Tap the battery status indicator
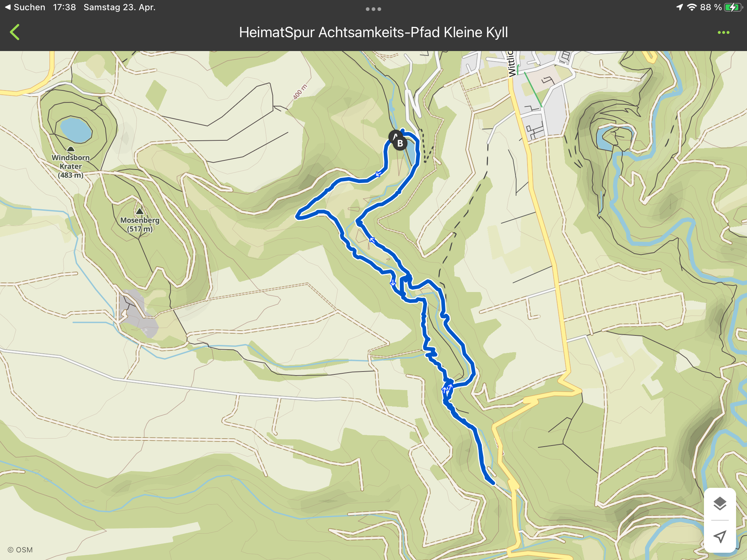Screen dimensions: 747x560 [x=734, y=7]
